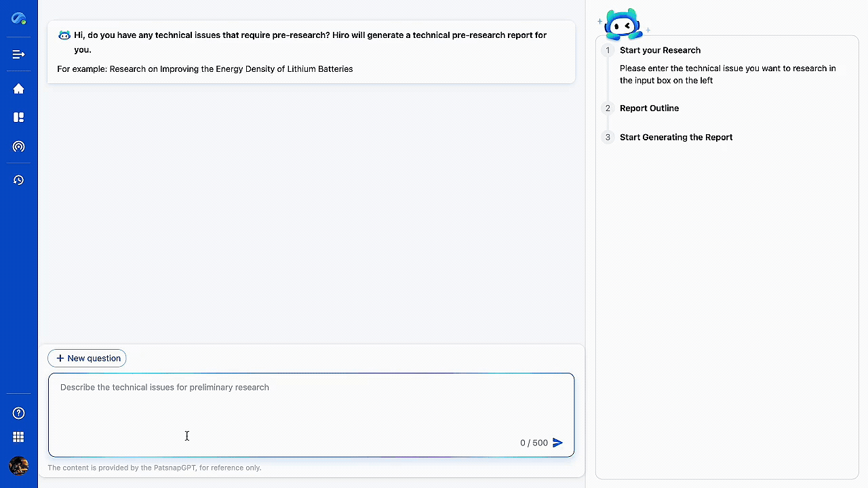868x488 pixels.
Task: Click the small robot icon in greeting
Action: 64,35
